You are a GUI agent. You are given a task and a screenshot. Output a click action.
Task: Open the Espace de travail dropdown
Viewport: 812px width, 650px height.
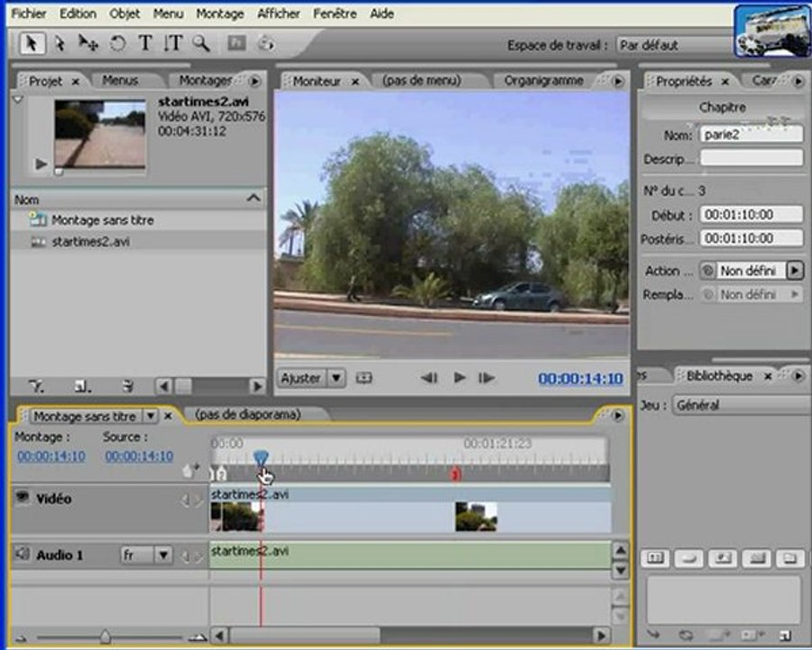pos(675,45)
